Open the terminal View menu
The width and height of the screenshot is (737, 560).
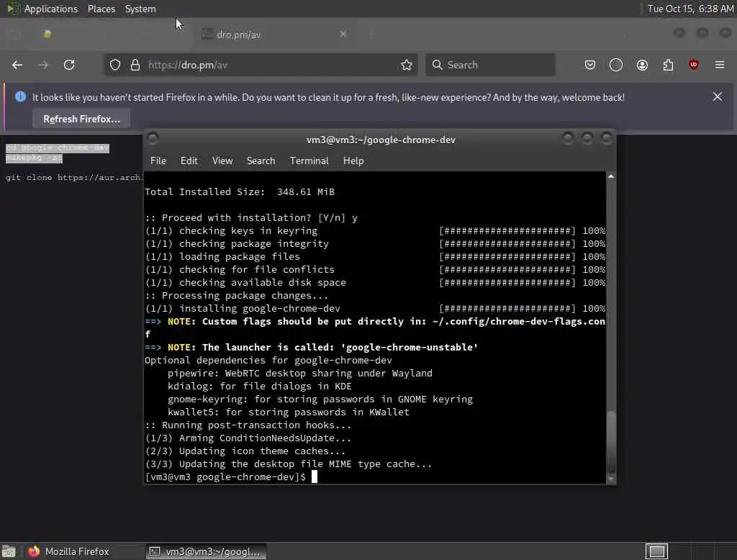[x=222, y=161]
